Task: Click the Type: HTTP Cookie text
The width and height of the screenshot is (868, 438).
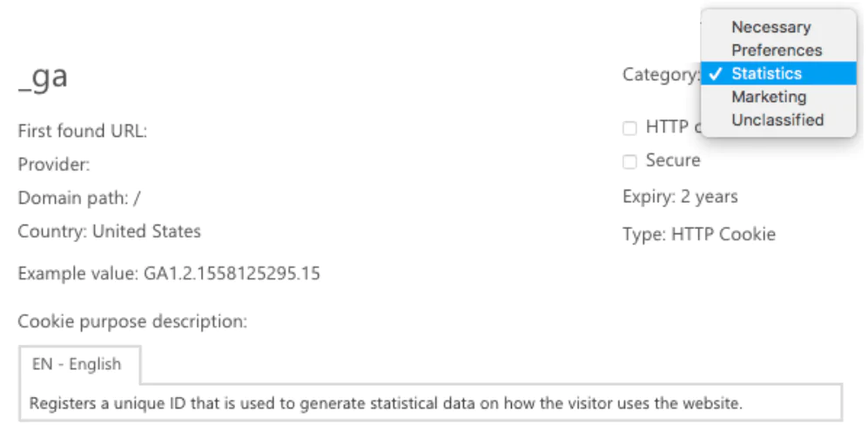Action: (698, 234)
